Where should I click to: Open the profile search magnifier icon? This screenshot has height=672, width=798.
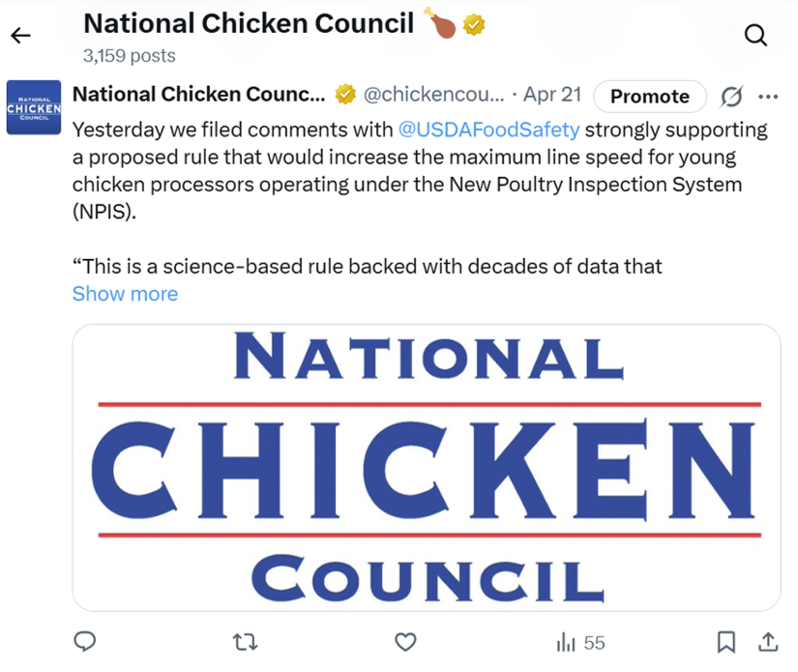(755, 36)
